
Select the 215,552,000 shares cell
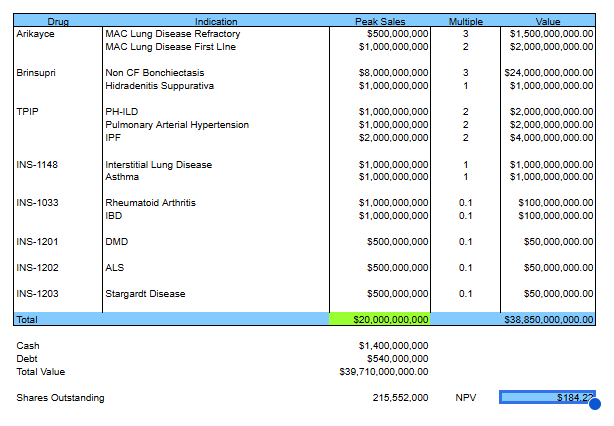400,398
